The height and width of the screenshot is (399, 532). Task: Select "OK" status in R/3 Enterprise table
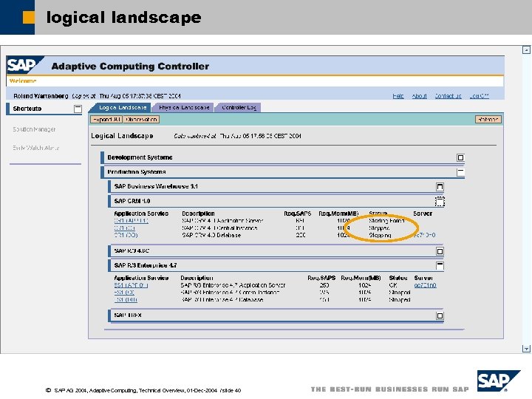[393, 285]
